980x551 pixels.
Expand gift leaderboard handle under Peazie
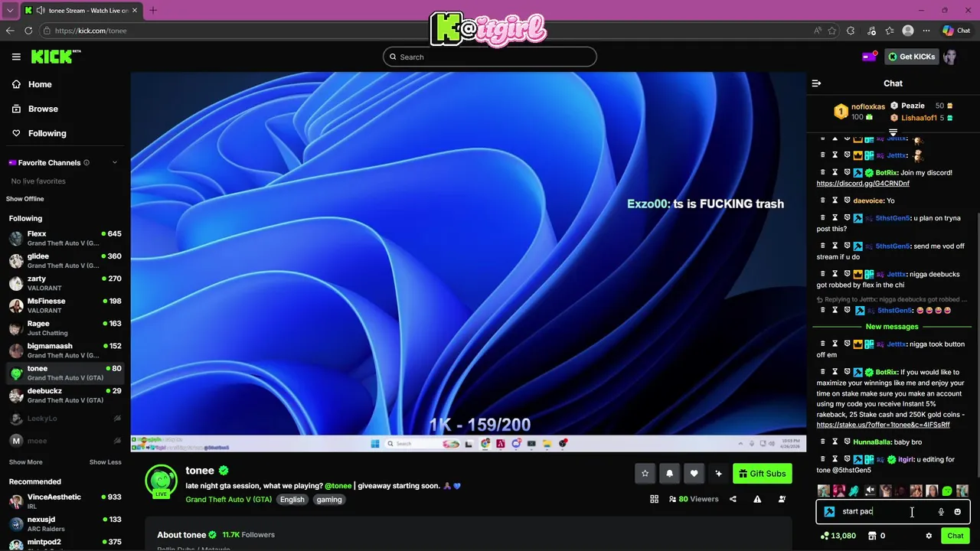coord(893,132)
